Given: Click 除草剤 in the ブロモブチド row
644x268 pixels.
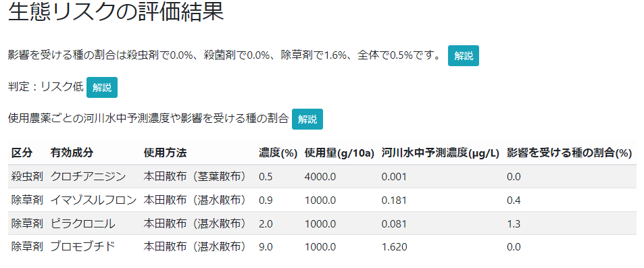Looking at the screenshot, I should click(x=27, y=246).
